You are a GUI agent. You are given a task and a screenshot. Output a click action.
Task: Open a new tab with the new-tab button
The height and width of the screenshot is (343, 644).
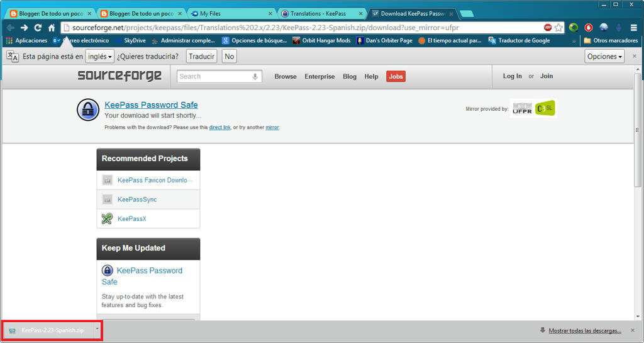click(467, 14)
